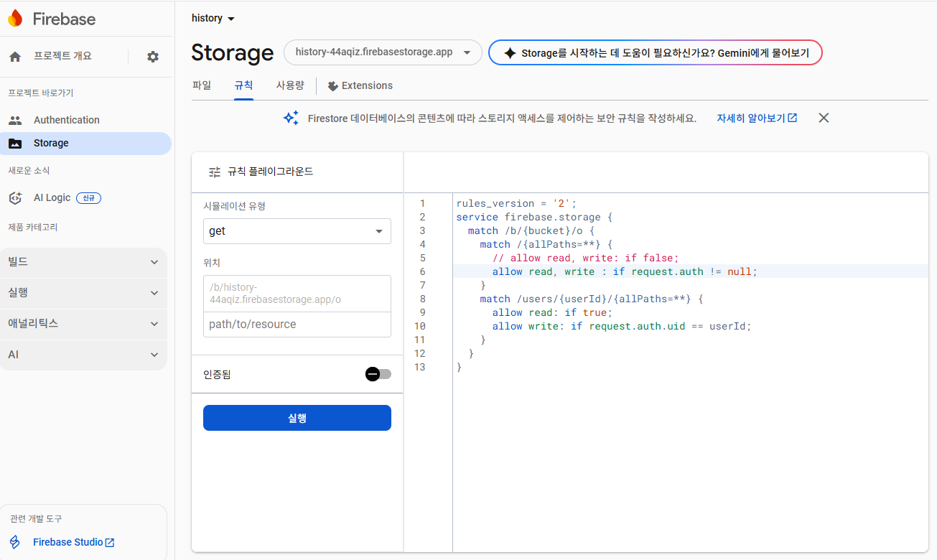Click line number 13 in editor gutter
Viewport: 937px width, 560px height.
(419, 367)
